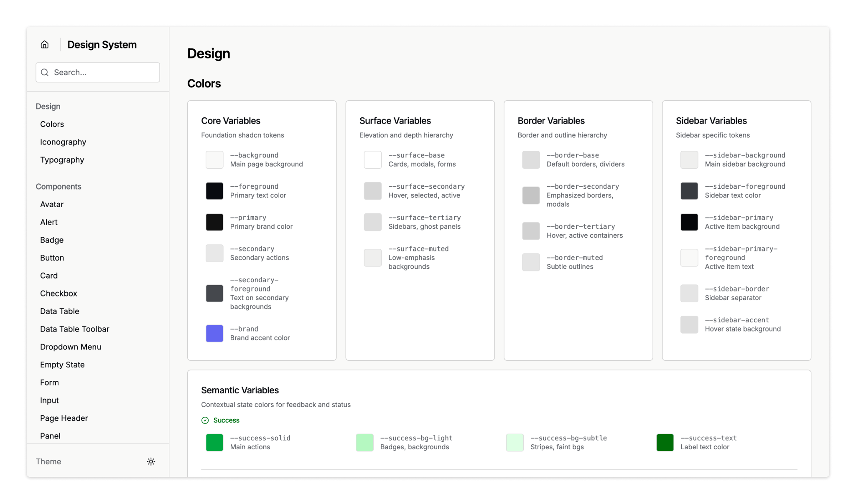This screenshot has height=504, width=856.
Task: Select the Form component in sidebar
Action: click(49, 382)
